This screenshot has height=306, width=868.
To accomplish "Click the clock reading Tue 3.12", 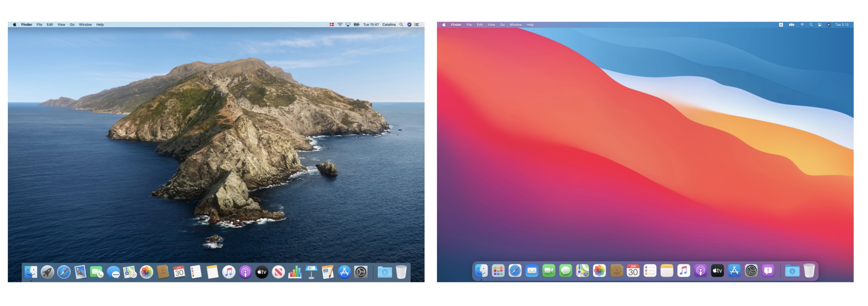I will click(x=842, y=25).
